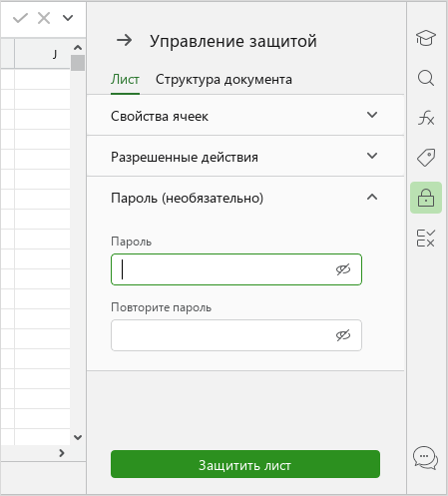
Task: Switch to Структура документа tab
Action: 224,80
